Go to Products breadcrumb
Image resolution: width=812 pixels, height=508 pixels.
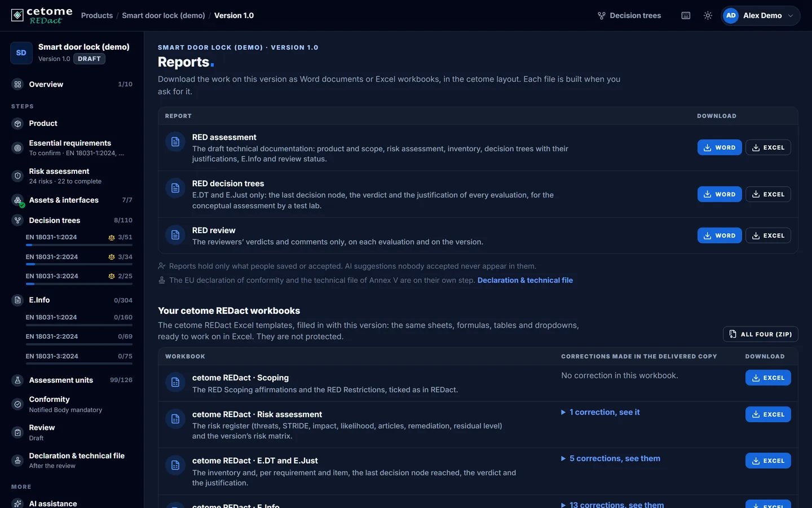pyautogui.click(x=97, y=16)
